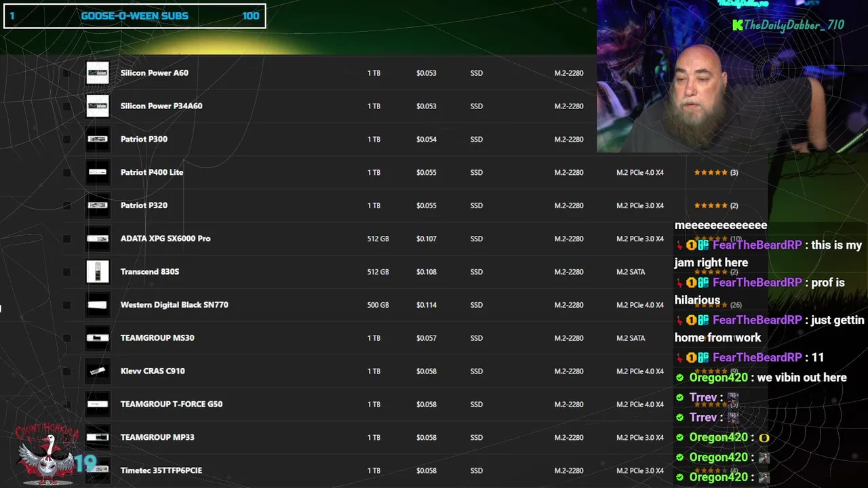
Task: Open the TEAMGROUP MP33 product link
Action: (157, 437)
